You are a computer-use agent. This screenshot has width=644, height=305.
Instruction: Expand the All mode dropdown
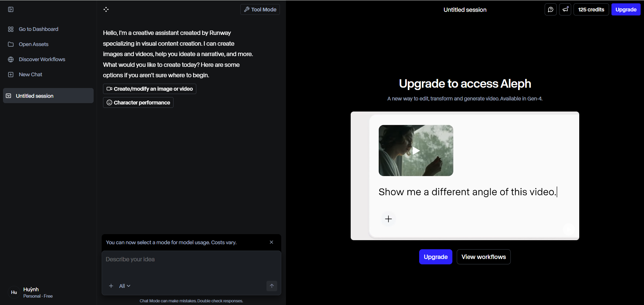point(125,286)
